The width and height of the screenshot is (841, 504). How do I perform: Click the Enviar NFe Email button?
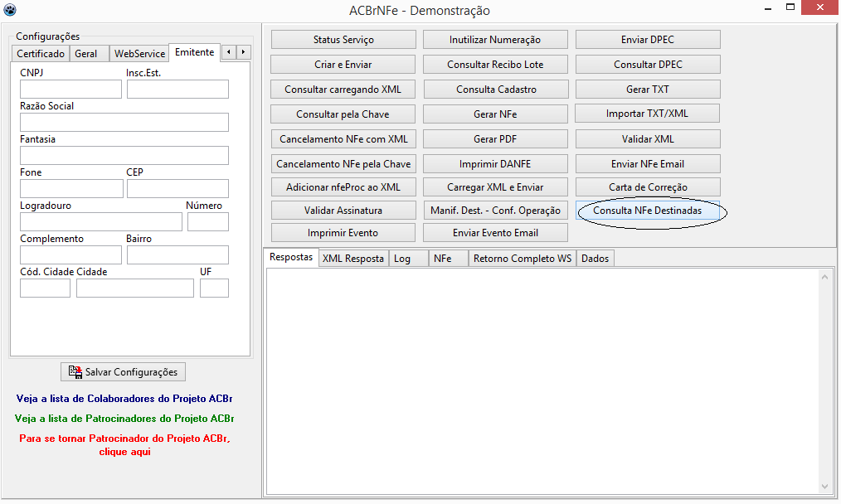(x=648, y=164)
